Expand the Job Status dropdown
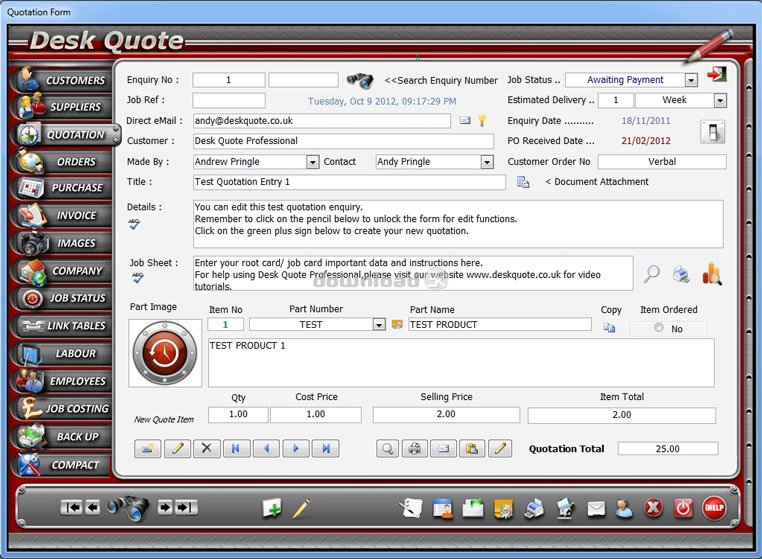 pos(691,80)
